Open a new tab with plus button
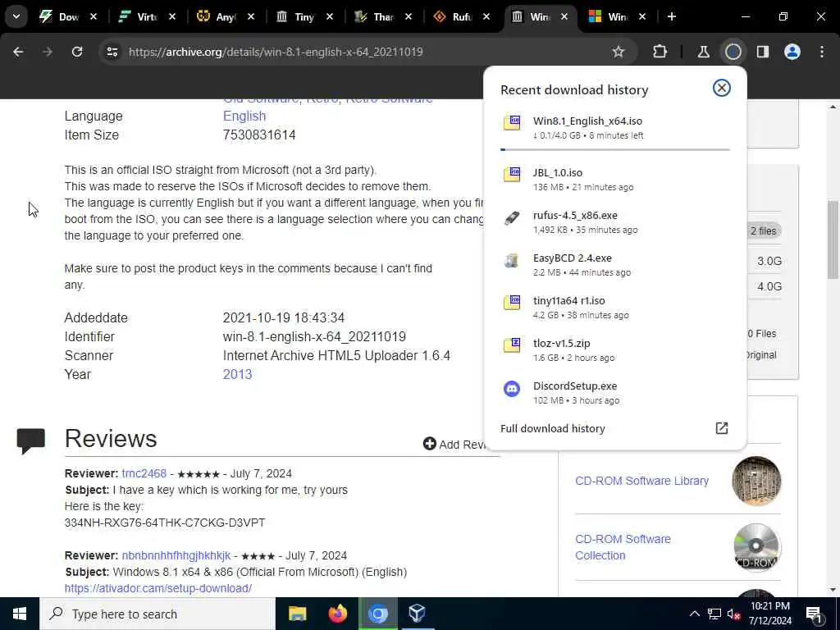 pyautogui.click(x=672, y=16)
